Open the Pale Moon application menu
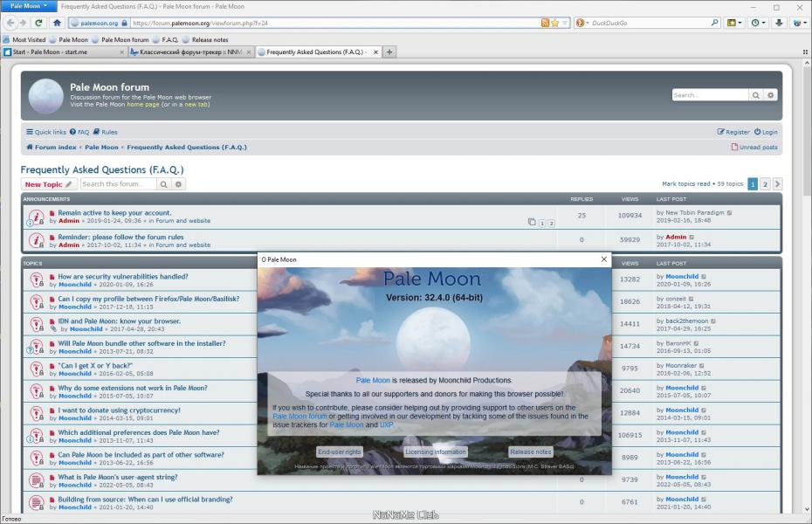The width and height of the screenshot is (812, 524). tap(29, 6)
